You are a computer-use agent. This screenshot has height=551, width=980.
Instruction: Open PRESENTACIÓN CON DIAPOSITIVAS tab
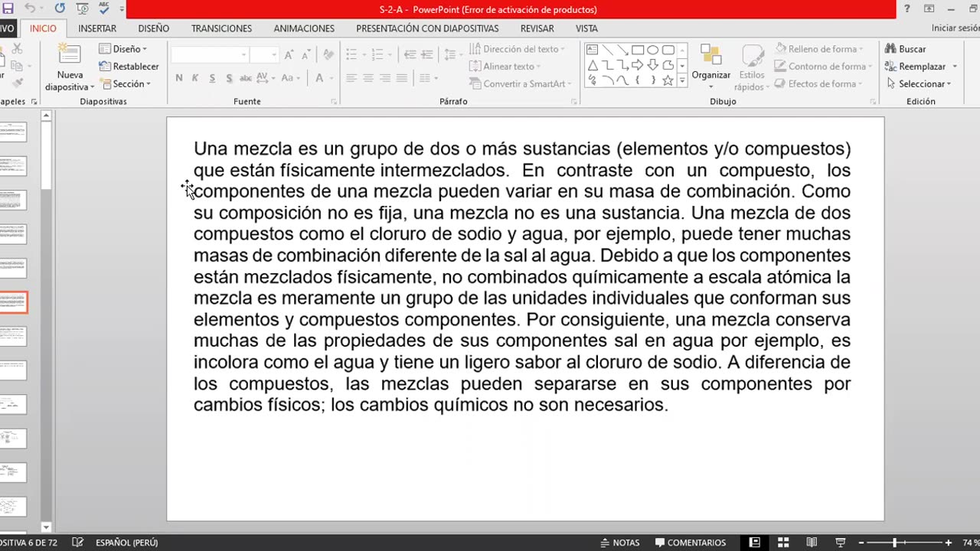pyautogui.click(x=427, y=28)
